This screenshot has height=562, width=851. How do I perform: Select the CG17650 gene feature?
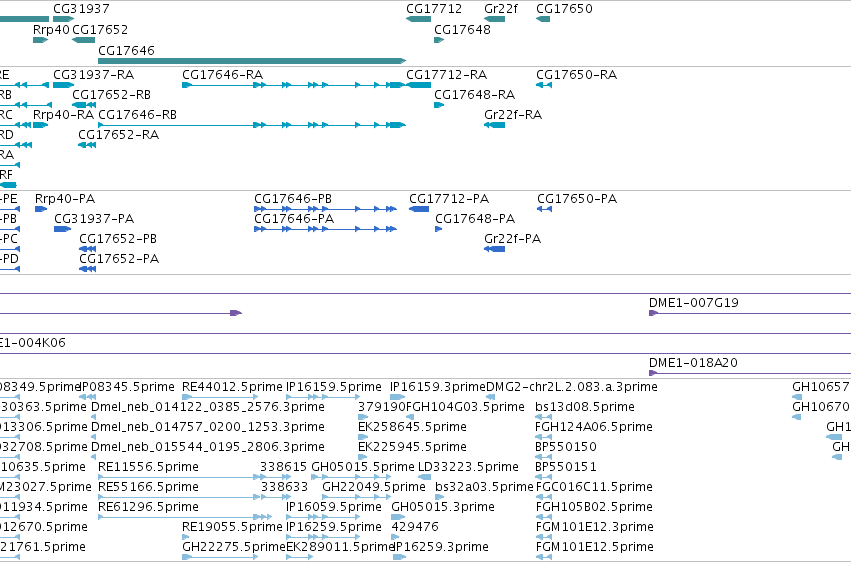543,19
